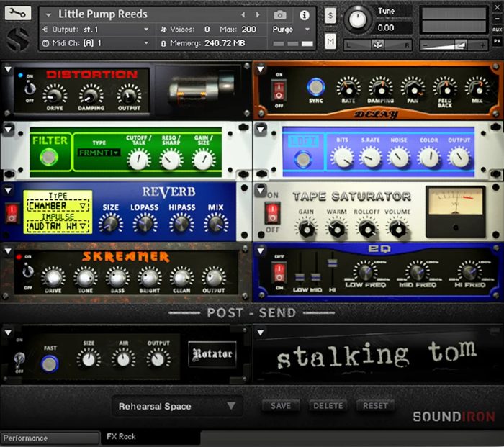The image size is (504, 447).
Task: Solo the instrument with S button
Action: (330, 16)
